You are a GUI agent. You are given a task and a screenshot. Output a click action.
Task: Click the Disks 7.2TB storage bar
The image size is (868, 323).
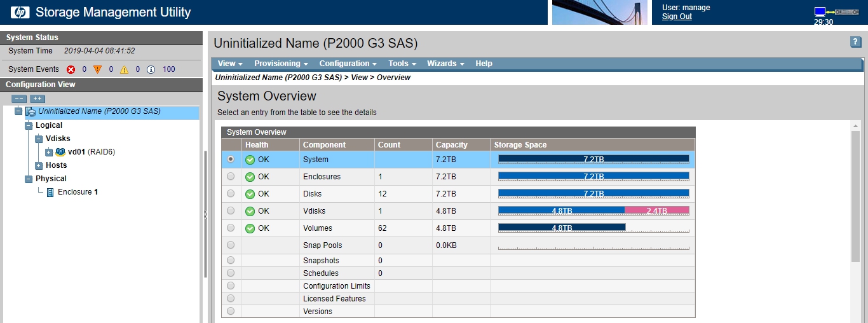pos(593,193)
